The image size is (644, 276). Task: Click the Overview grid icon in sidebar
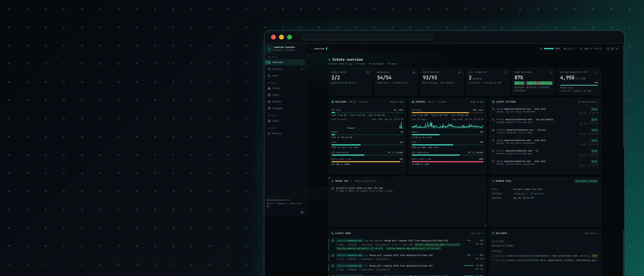coord(269,62)
